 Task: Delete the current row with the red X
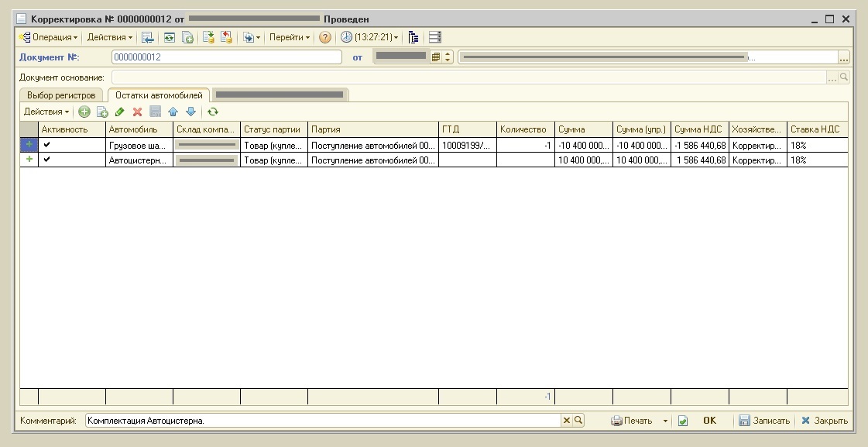(x=137, y=112)
